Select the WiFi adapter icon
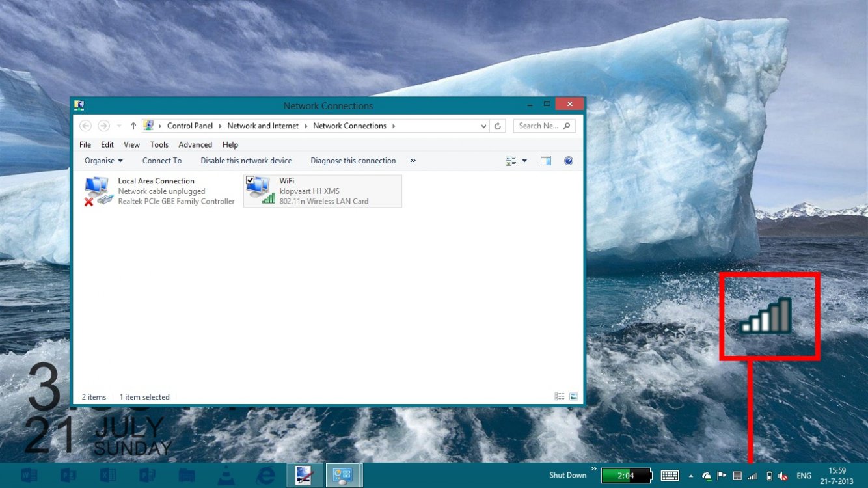 [x=260, y=191]
